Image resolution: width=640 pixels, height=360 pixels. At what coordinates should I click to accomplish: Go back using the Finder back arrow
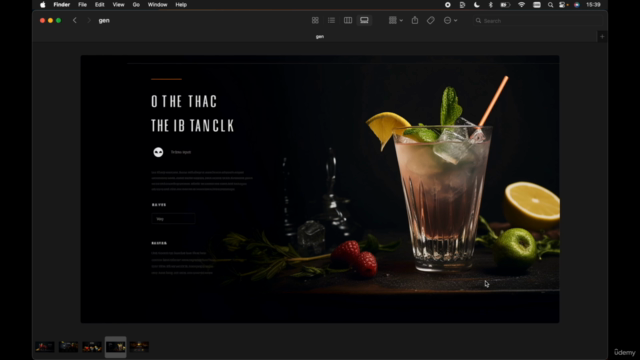[x=75, y=20]
